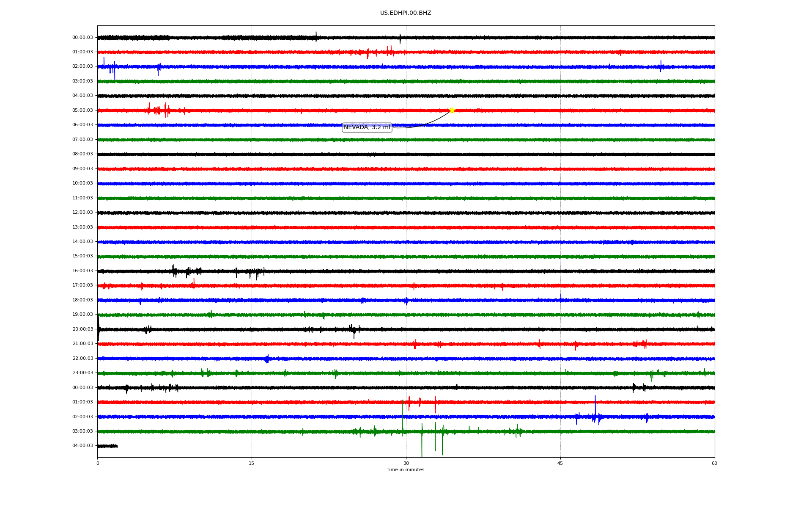
Task: Click the 45 minute x-axis tick label
Action: [x=560, y=464]
